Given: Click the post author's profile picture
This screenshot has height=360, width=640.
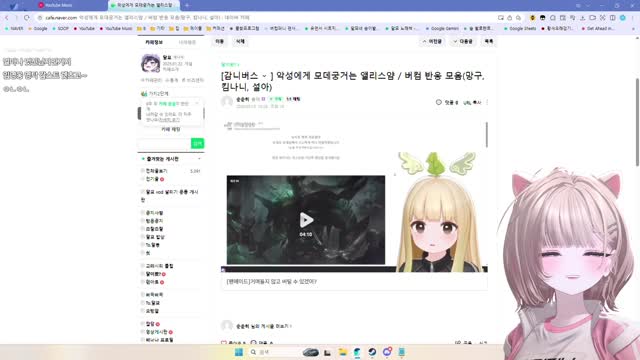Looking at the screenshot, I should [x=227, y=102].
